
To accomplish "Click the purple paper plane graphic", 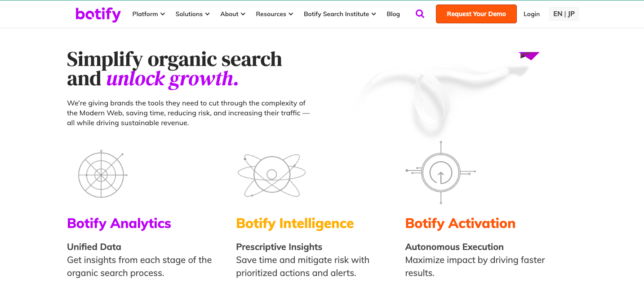I will 529,56.
